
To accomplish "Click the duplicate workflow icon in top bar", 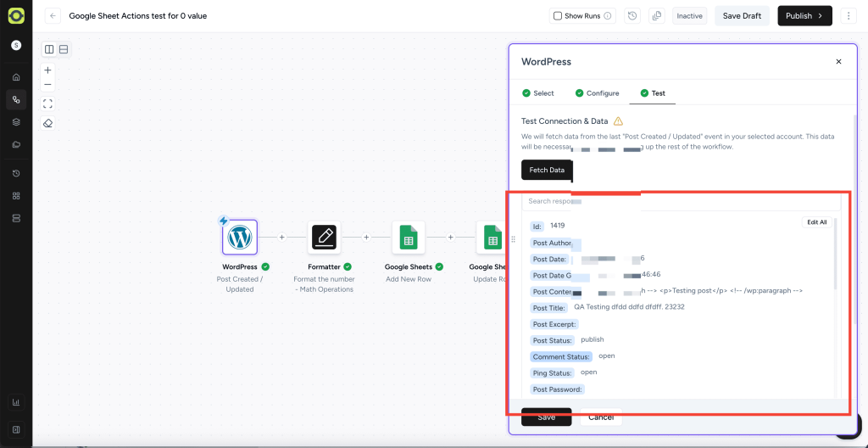I will point(656,16).
